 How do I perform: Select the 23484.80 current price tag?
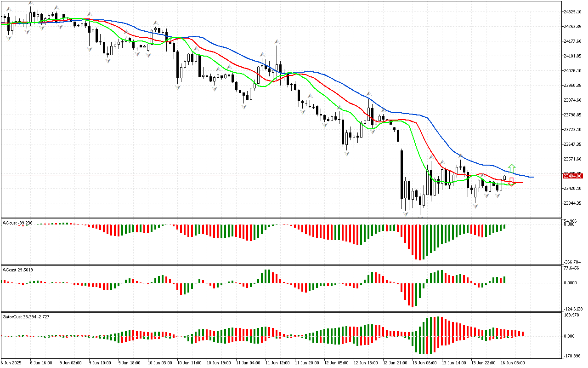click(x=572, y=176)
